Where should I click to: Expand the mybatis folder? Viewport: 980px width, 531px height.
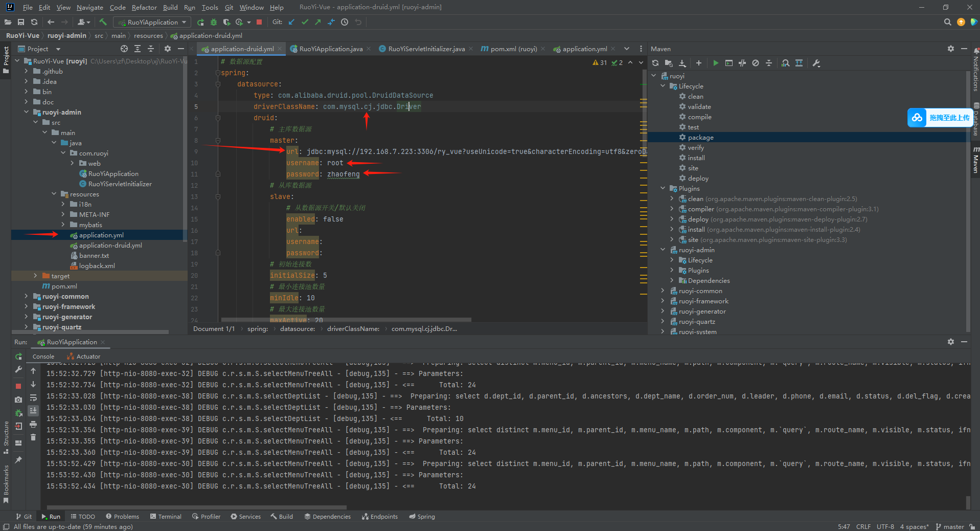click(63, 225)
